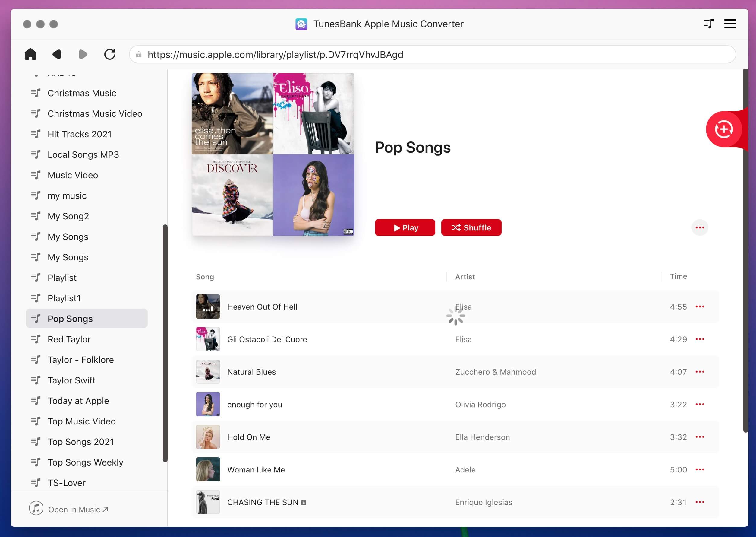Click the sidebar vertical scrollbar
This screenshot has height=537, width=756.
point(165,343)
